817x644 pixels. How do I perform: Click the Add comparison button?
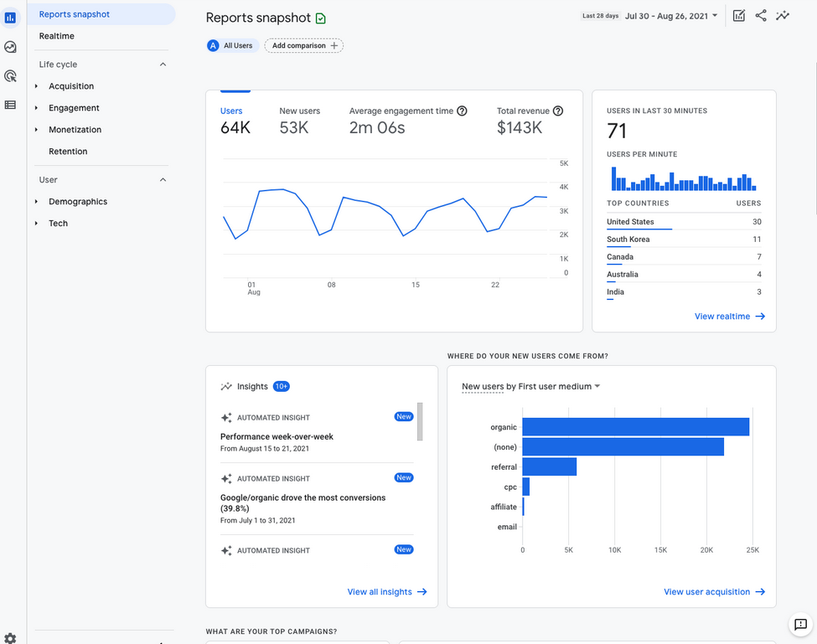(x=304, y=46)
